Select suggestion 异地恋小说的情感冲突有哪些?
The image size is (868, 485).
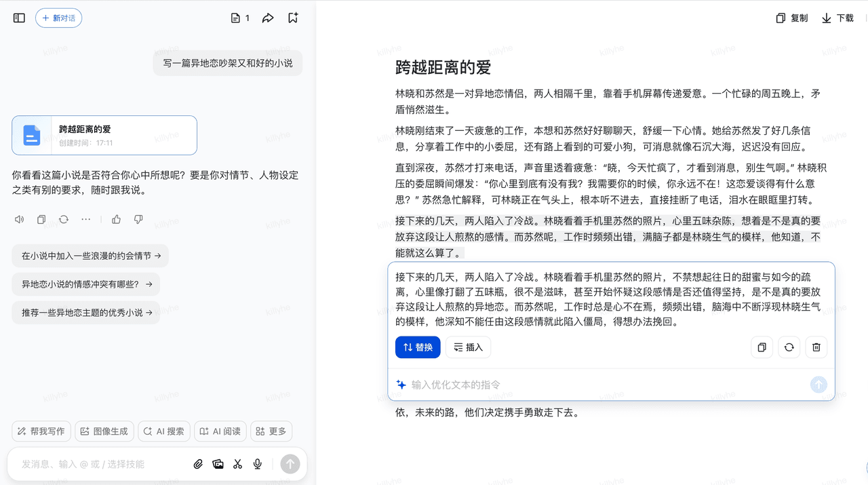[x=86, y=284]
